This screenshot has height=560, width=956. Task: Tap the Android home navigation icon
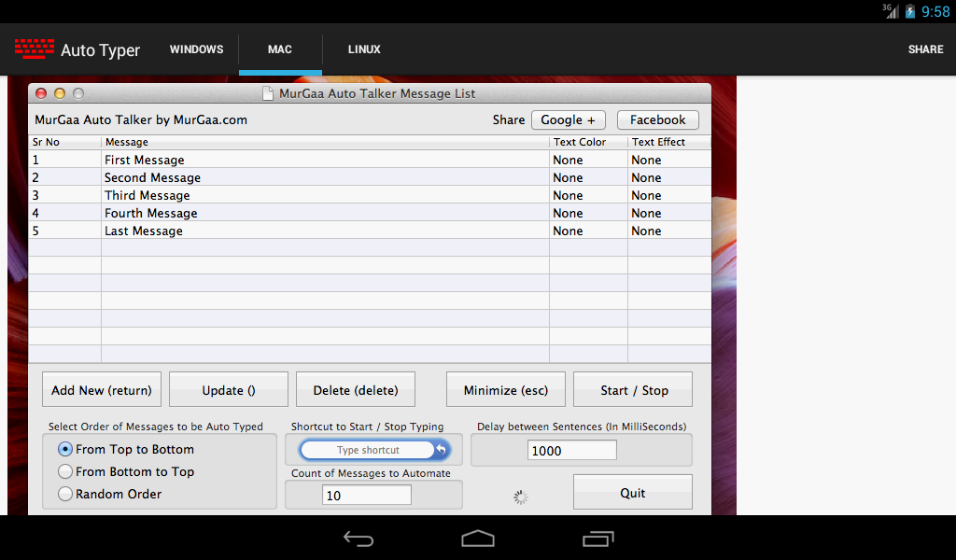(x=478, y=539)
